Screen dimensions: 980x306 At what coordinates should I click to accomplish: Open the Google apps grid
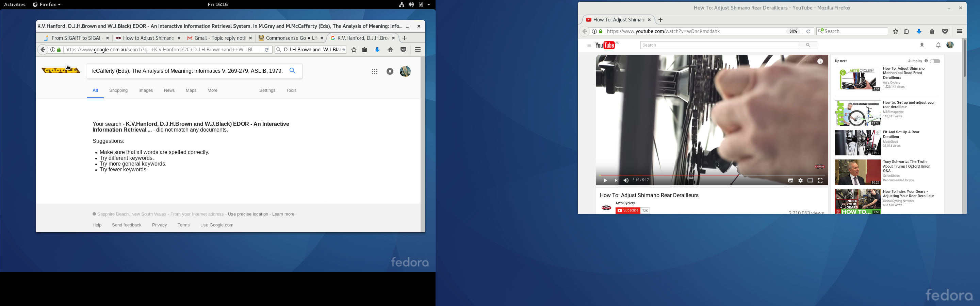click(x=375, y=71)
